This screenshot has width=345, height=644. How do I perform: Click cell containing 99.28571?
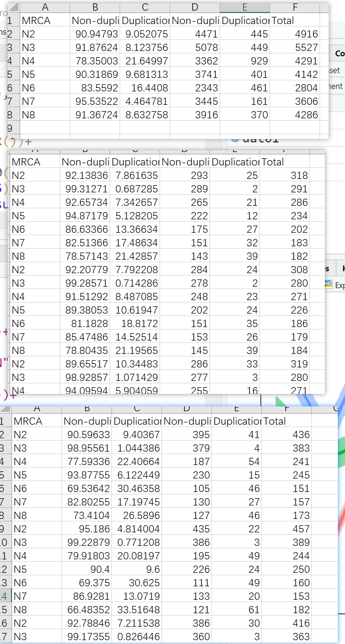(x=85, y=283)
